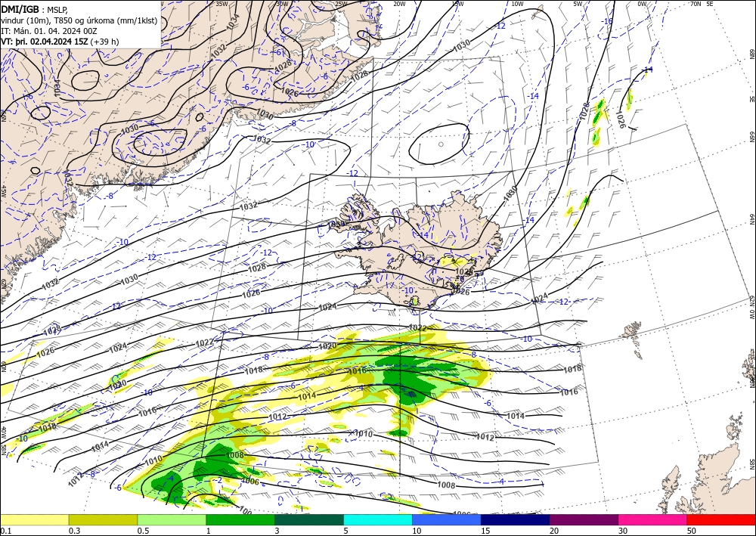Click 'vindur (10m), T850 og úrkoma' header line
The height and width of the screenshot is (536, 756).
pyautogui.click(x=79, y=20)
